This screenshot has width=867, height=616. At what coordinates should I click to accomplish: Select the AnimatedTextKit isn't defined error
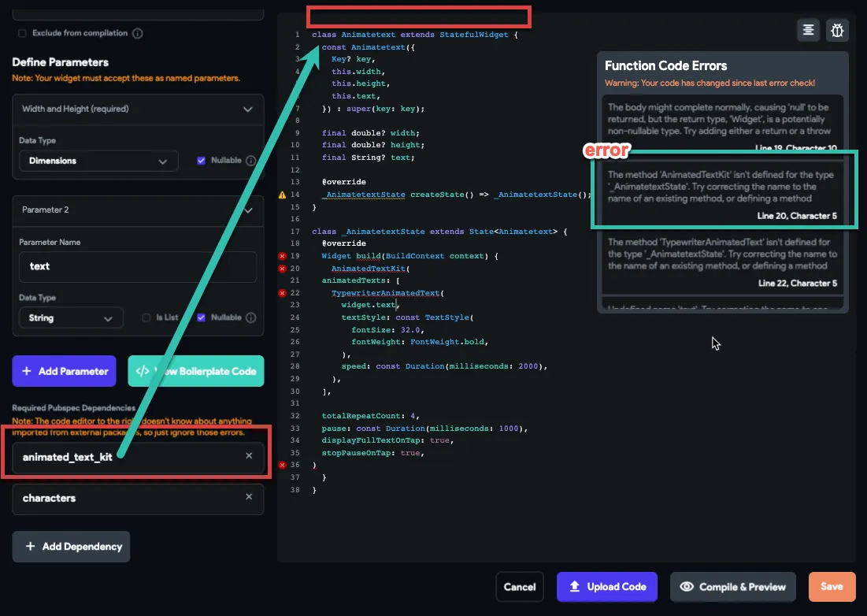click(x=723, y=194)
